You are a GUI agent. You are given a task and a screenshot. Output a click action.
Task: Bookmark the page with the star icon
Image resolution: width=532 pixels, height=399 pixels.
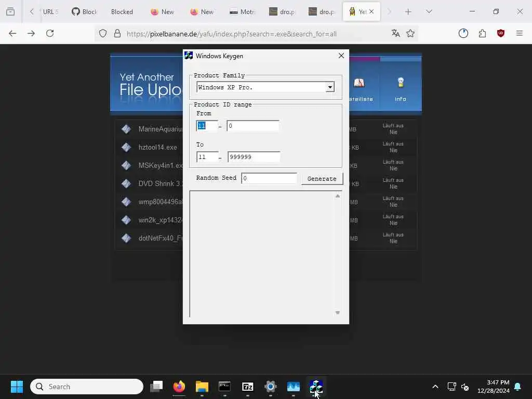pyautogui.click(x=410, y=33)
